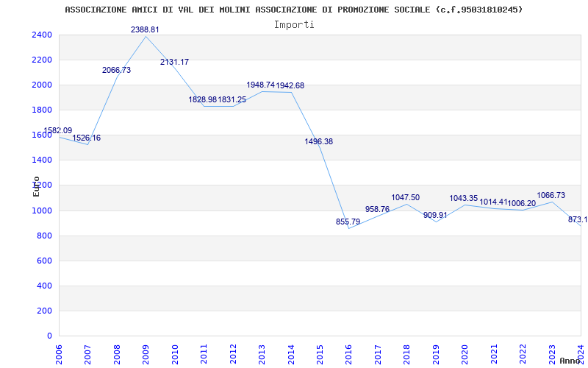Image resolution: width=588 pixels, height=368 pixels.
Task: Select the 1526.16 data label
Action: click(x=87, y=138)
